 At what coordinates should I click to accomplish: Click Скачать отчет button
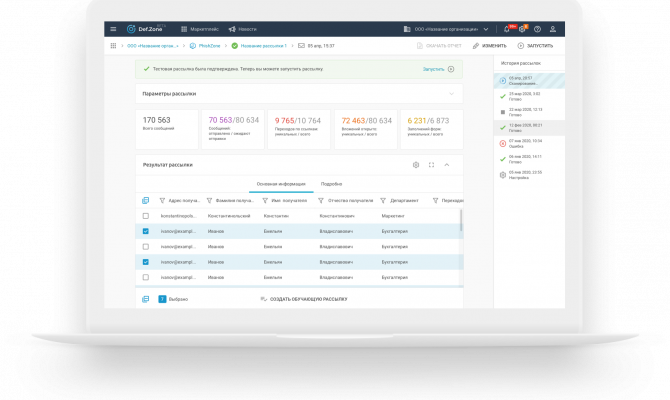pos(439,46)
